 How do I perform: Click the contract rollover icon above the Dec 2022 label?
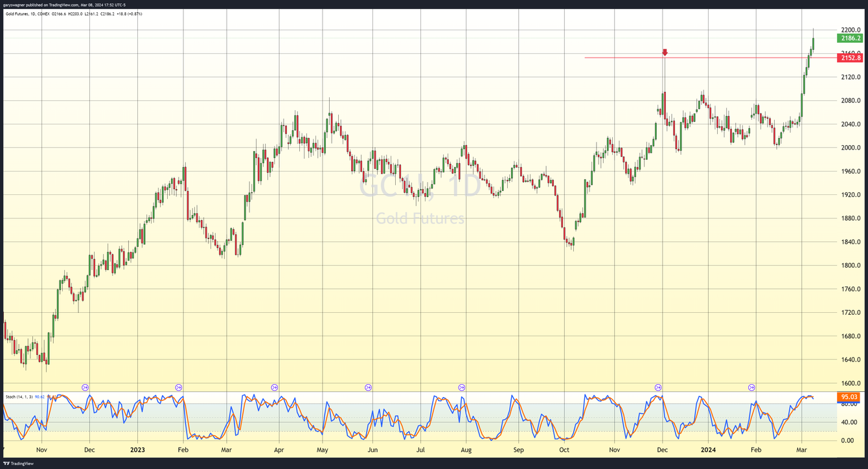pos(84,387)
